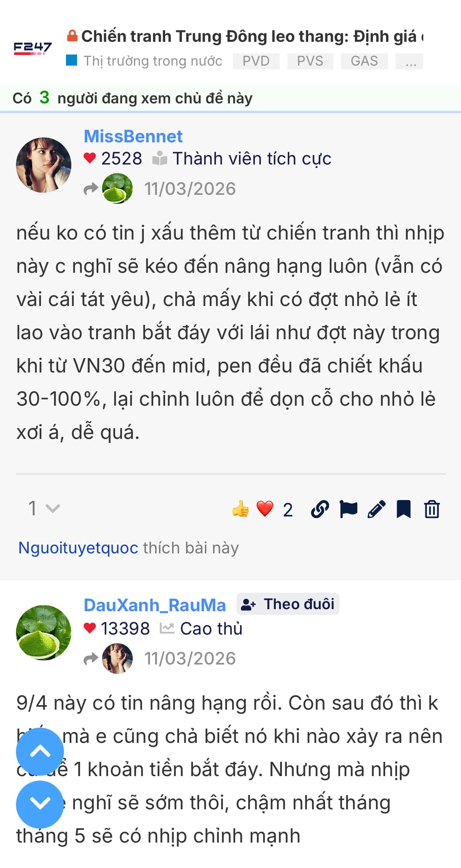Screen dimensions: 461x868
Task: Open Nguoituyetquoc user link
Action: 78,548
